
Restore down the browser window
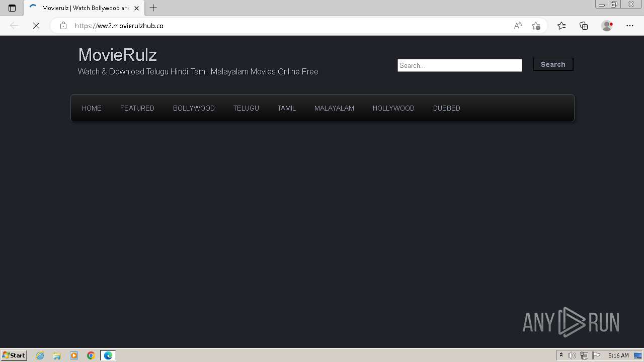614,5
